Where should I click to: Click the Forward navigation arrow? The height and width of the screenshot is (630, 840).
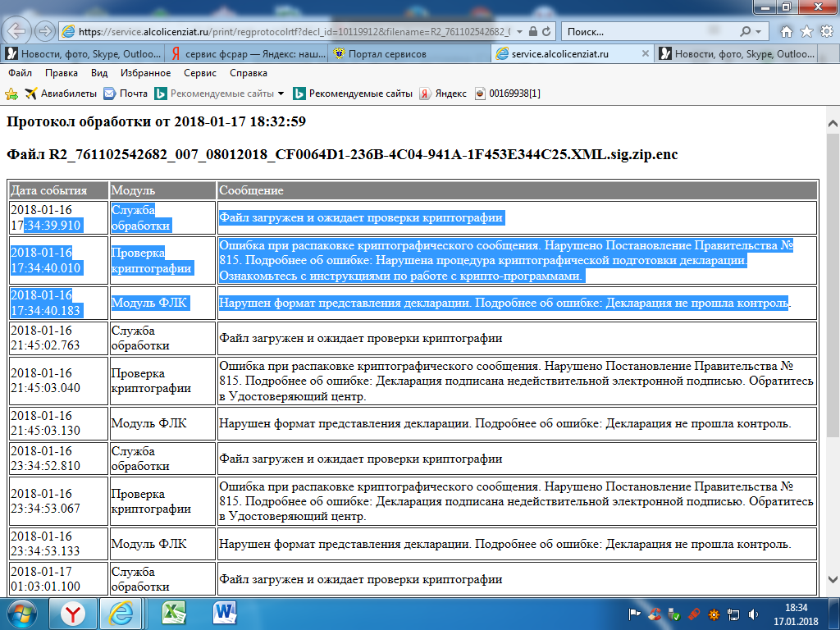[44, 31]
